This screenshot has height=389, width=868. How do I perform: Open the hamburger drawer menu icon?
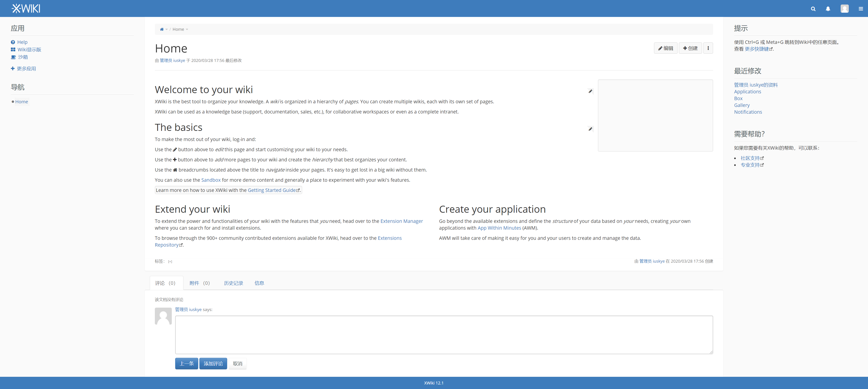tap(861, 9)
